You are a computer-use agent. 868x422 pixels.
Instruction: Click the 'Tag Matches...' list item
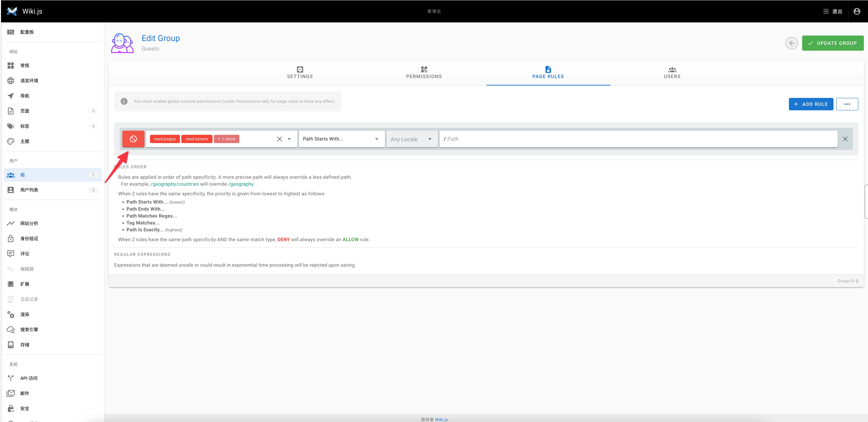coord(143,223)
